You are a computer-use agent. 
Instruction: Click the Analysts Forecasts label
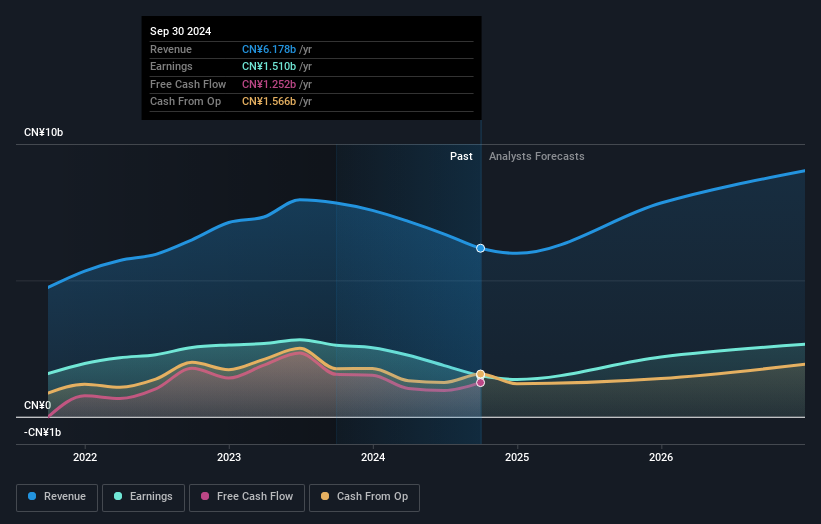point(537,156)
